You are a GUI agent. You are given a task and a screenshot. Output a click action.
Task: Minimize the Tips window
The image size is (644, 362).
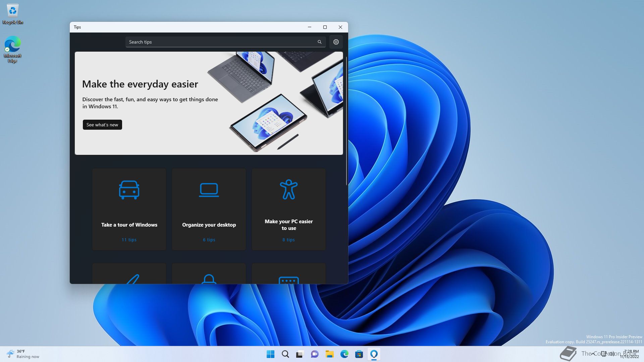[310, 27]
